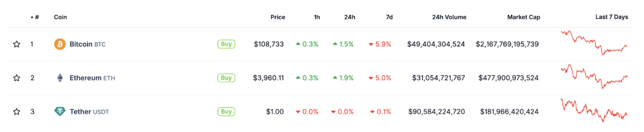This screenshot has height=132, width=644.
Task: Sort coins by Market Cap header
Action: pyautogui.click(x=523, y=17)
